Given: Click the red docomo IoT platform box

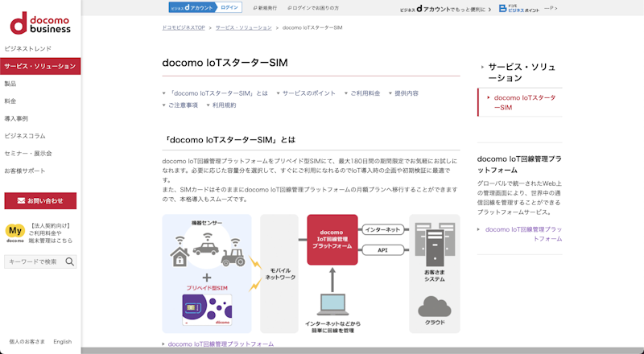Looking at the screenshot, I should coord(332,240).
